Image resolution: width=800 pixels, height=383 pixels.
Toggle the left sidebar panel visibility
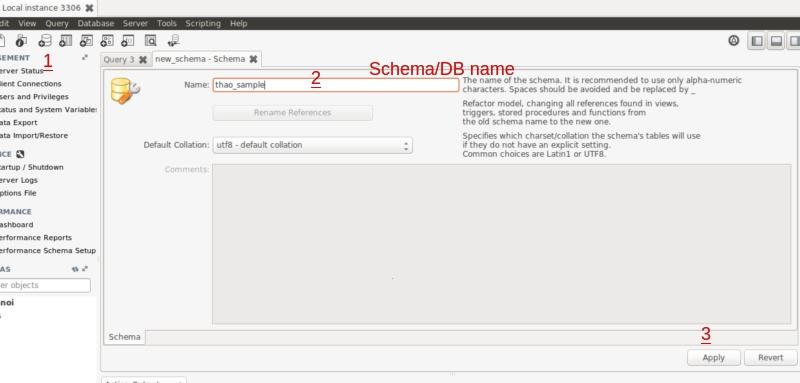757,41
